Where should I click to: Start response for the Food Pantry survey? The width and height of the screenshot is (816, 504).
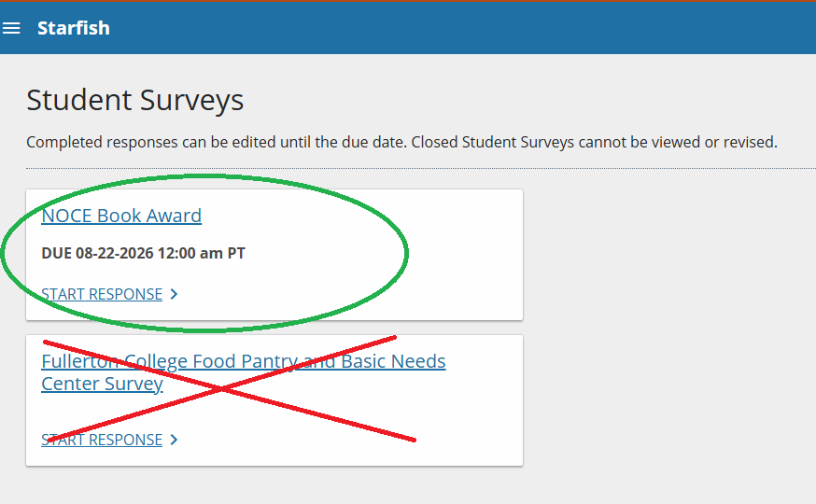102,440
